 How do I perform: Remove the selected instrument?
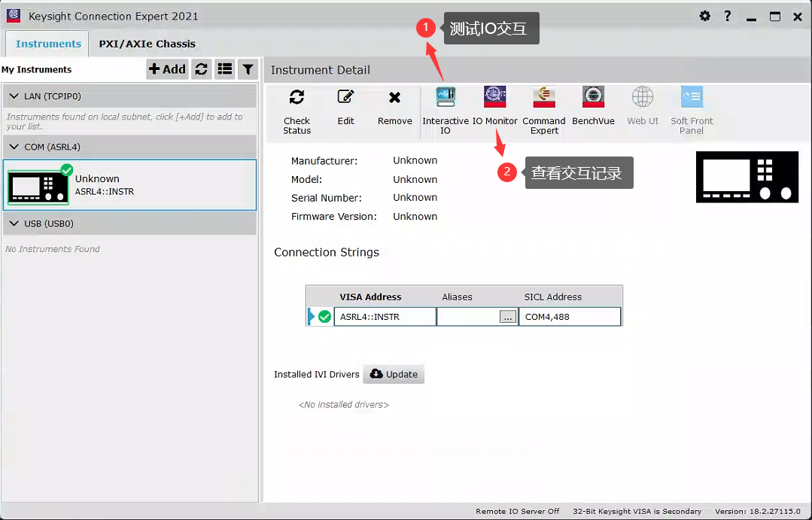click(394, 107)
